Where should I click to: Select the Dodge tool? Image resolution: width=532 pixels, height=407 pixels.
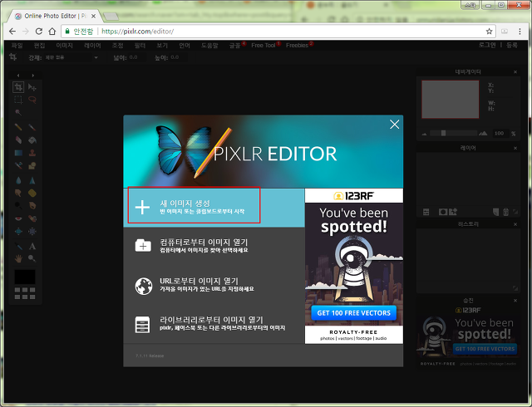(x=18, y=205)
